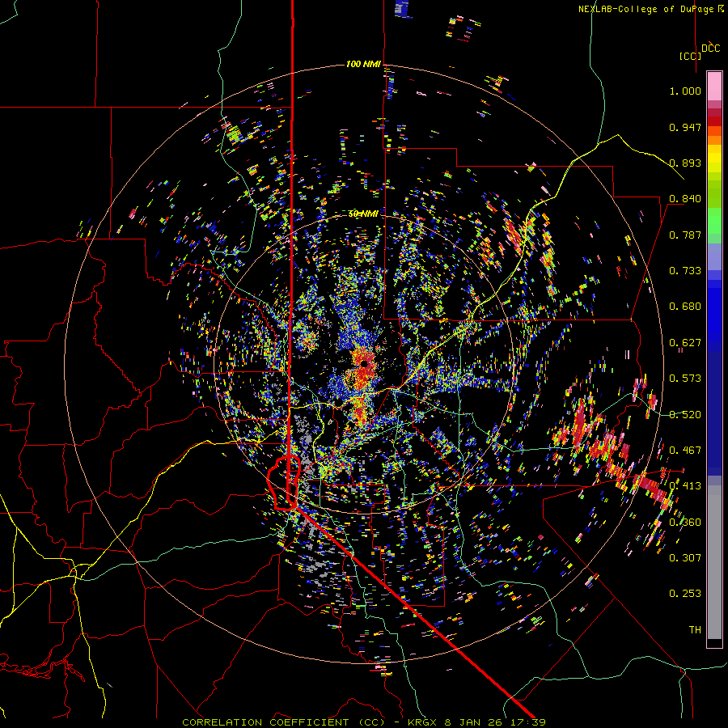Screen dimensions: 728x728
Task: Pick the black TH swatch at scale bottom
Action: (714, 643)
